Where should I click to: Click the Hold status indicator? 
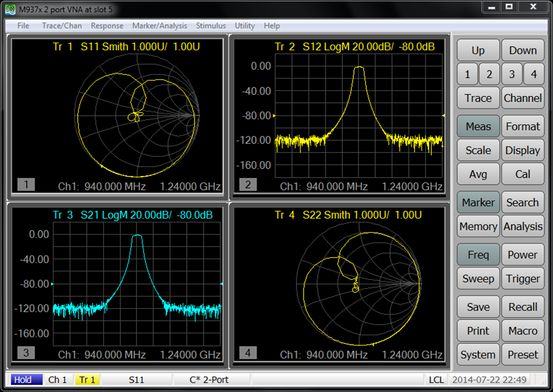(x=23, y=380)
